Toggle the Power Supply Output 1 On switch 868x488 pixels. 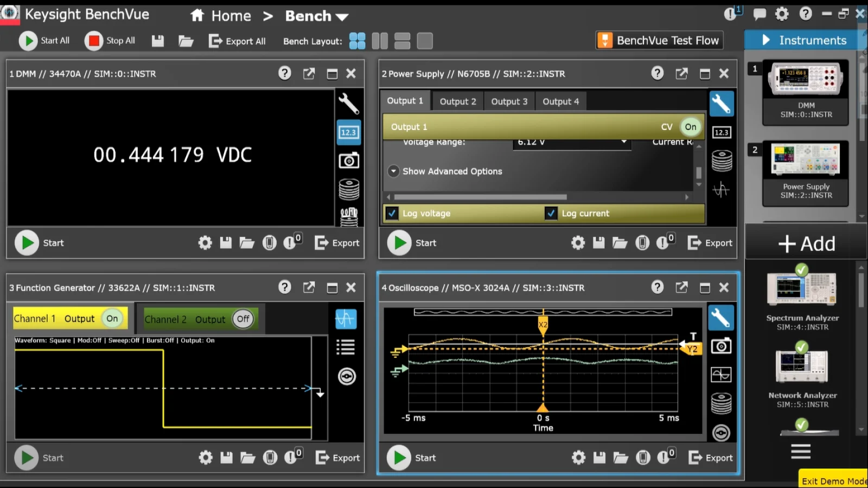[690, 127]
